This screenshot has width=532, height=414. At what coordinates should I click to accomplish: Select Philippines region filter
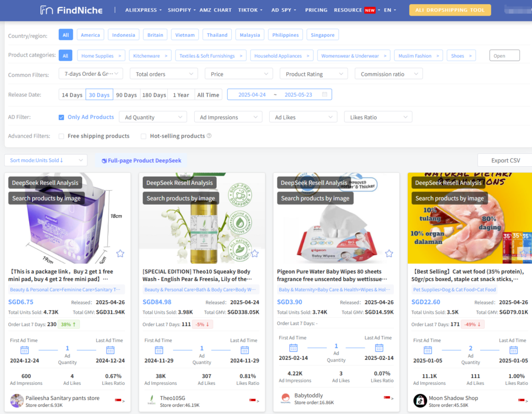285,35
